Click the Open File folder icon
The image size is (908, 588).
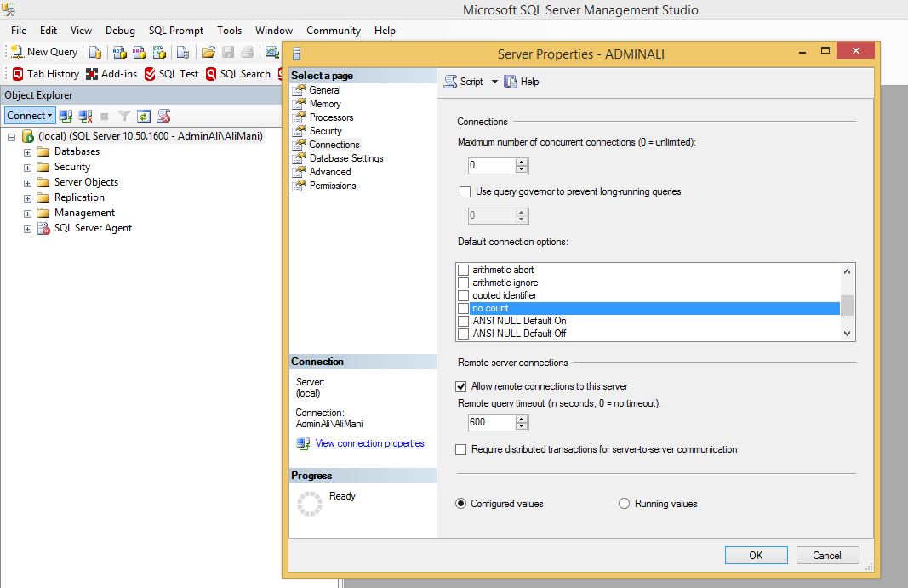tap(208, 53)
